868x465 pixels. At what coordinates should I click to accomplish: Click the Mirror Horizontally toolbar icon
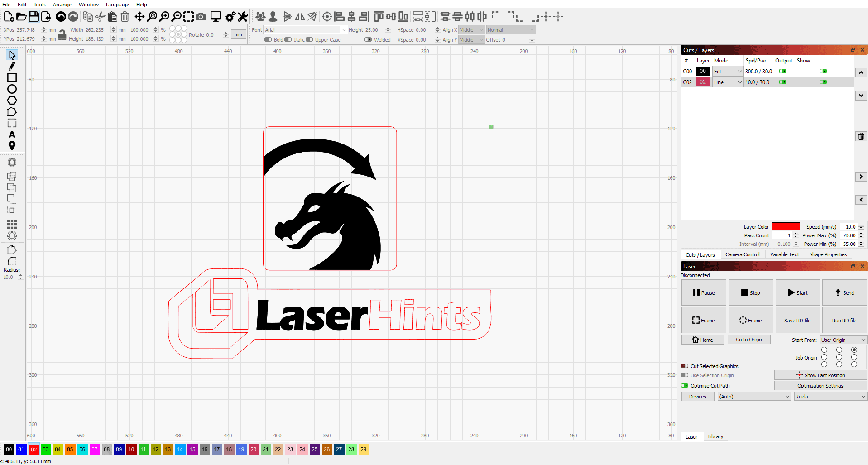299,16
